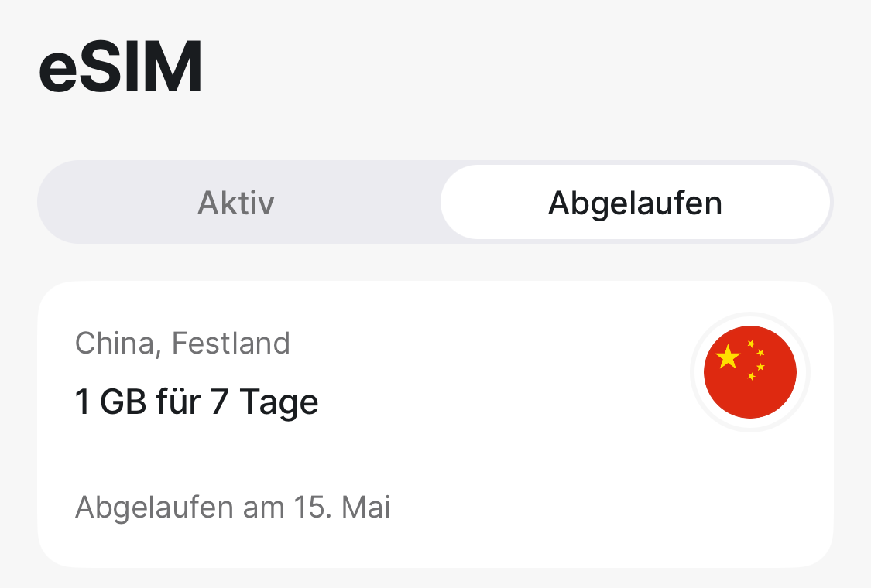The height and width of the screenshot is (588, 871).
Task: Show active eSIMs via the Aktiv segment
Action: (x=236, y=203)
